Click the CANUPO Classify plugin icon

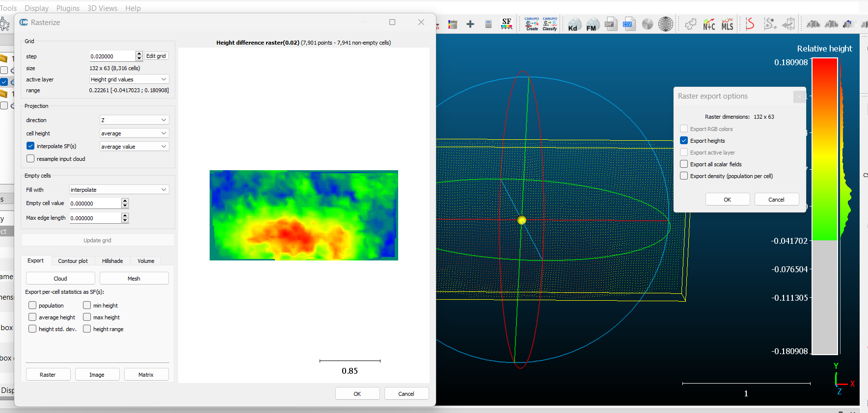(550, 24)
